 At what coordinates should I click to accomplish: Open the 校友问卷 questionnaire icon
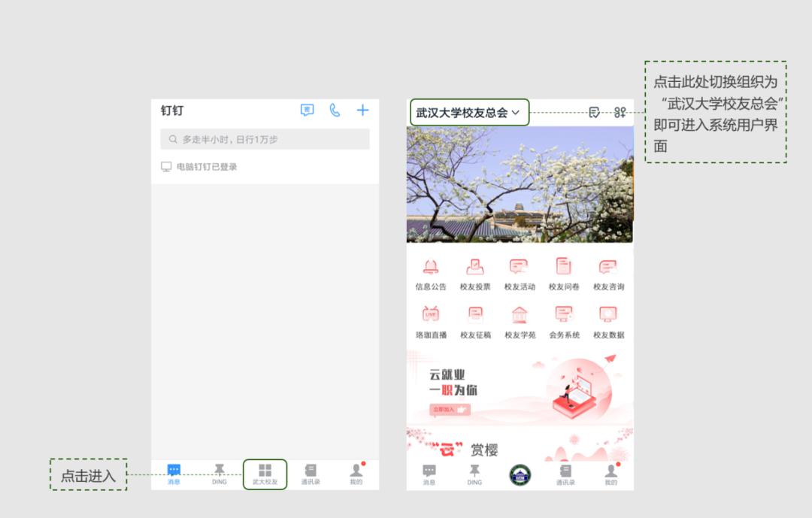click(x=564, y=274)
